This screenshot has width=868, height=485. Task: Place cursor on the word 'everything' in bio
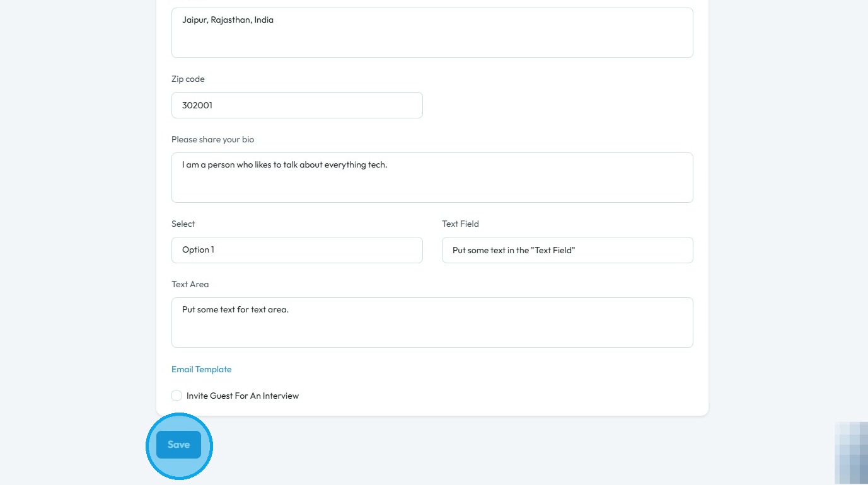345,165
